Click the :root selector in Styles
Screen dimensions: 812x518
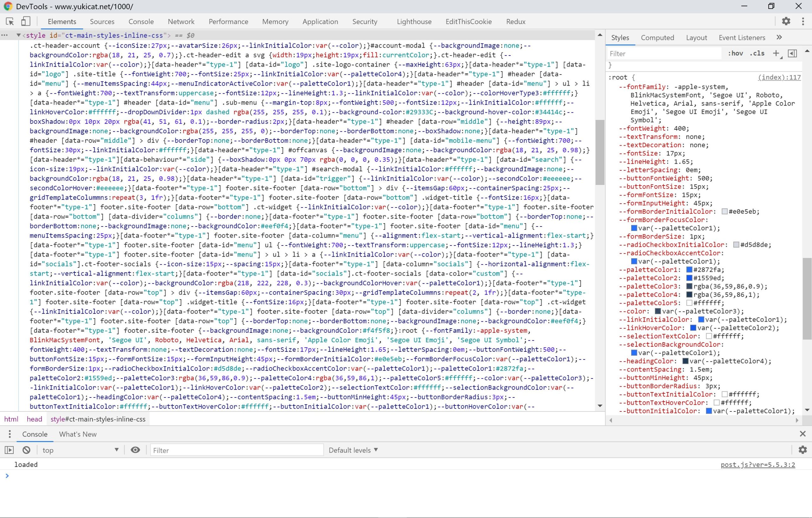coord(618,77)
